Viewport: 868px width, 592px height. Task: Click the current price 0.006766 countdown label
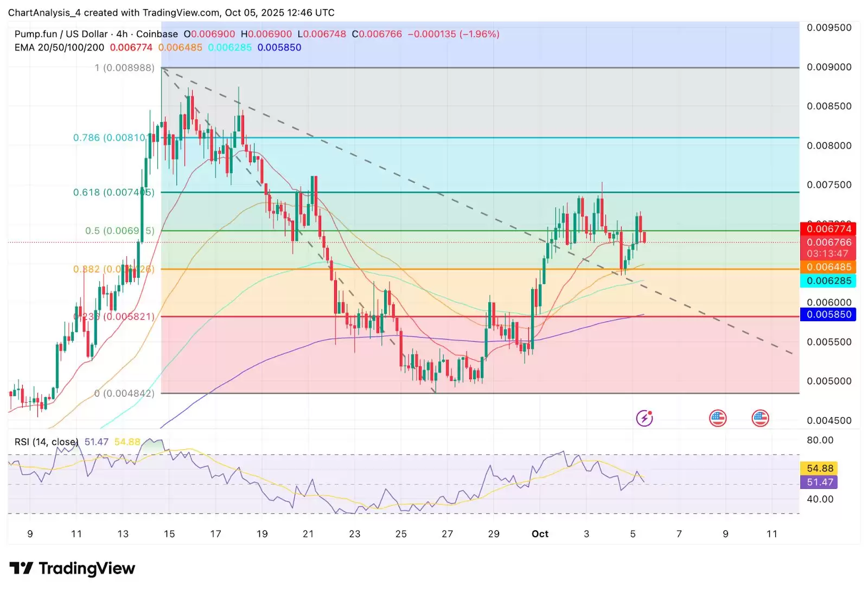point(828,248)
